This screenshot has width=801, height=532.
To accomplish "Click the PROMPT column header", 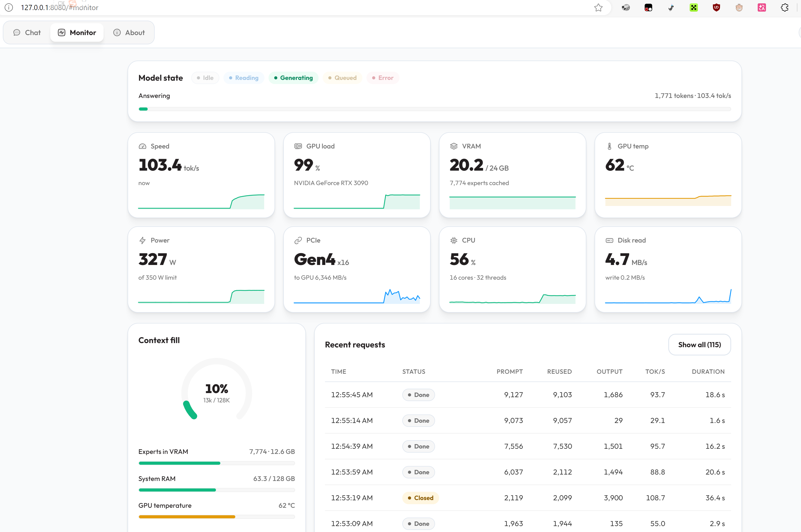I will point(510,371).
